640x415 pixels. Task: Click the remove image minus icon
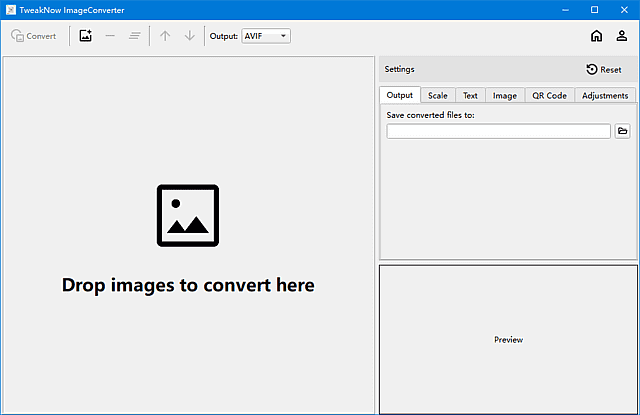pos(110,36)
